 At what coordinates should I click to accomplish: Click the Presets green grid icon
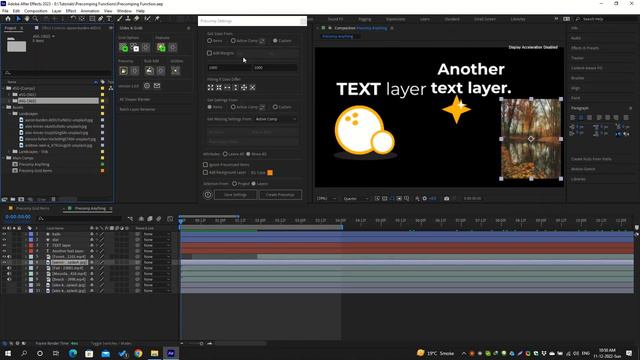coord(161,48)
